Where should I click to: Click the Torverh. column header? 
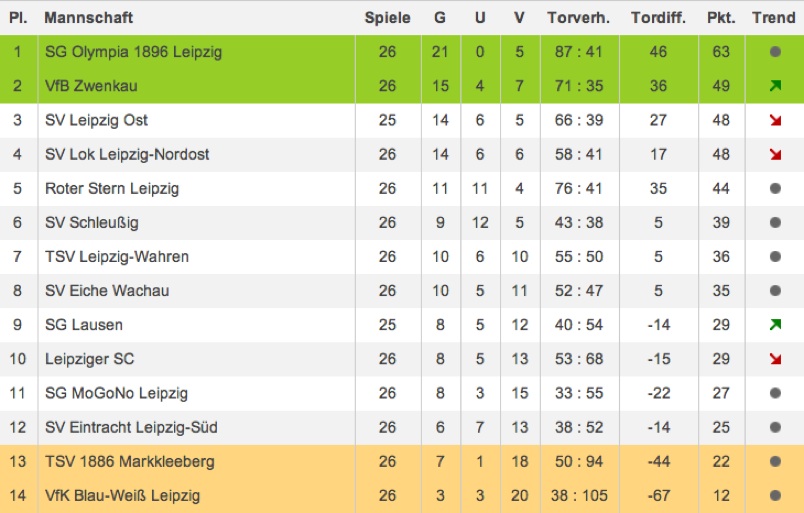coord(578,17)
